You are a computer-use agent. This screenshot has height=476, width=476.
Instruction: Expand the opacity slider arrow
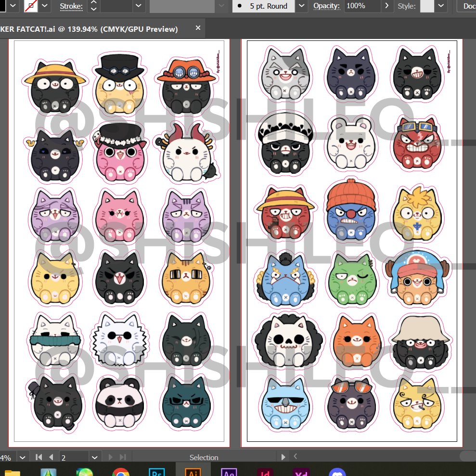click(387, 5)
